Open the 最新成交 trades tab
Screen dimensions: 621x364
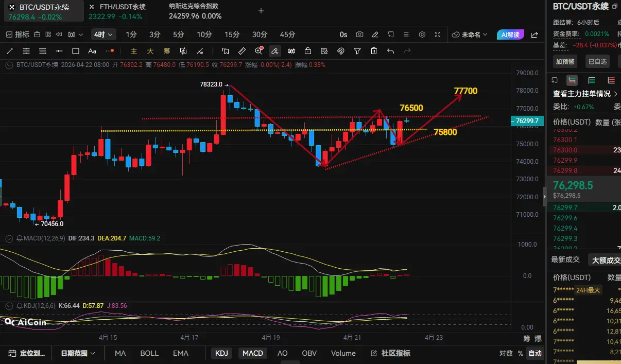pos(565,259)
